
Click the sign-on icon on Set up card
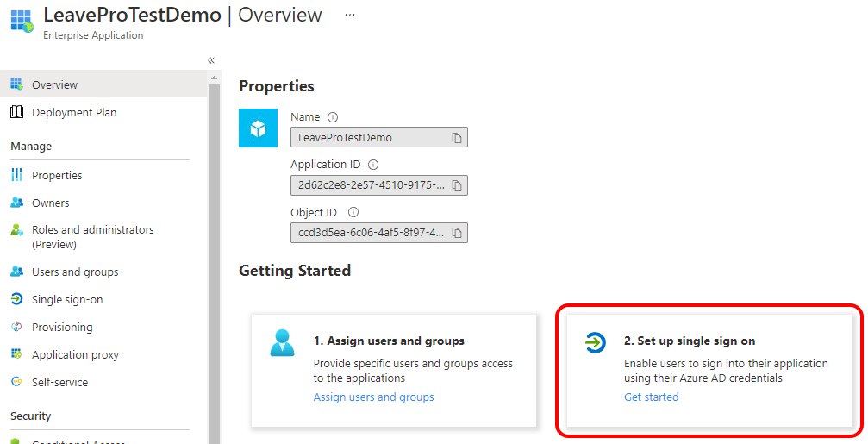pos(595,342)
